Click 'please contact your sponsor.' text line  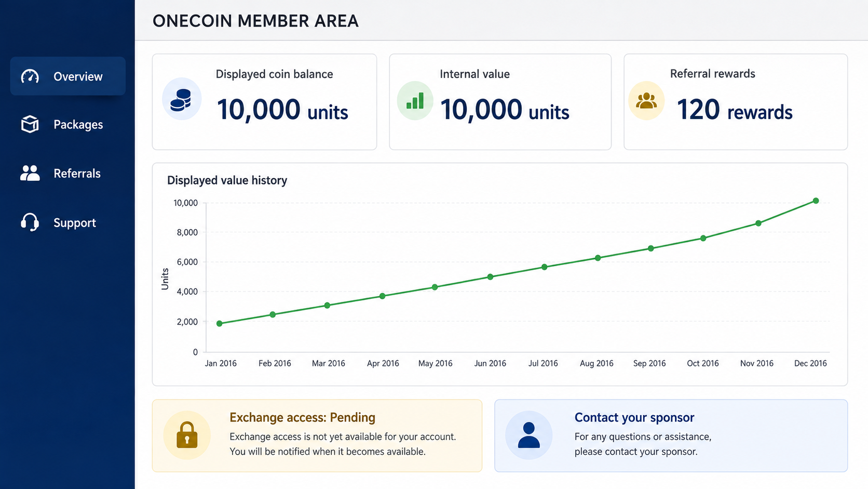click(636, 452)
